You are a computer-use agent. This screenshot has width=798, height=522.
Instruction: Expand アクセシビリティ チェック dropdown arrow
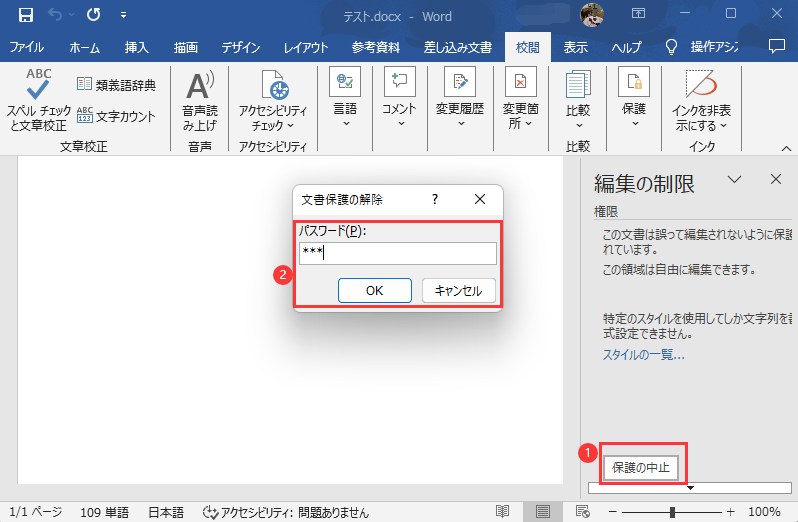tap(291, 126)
